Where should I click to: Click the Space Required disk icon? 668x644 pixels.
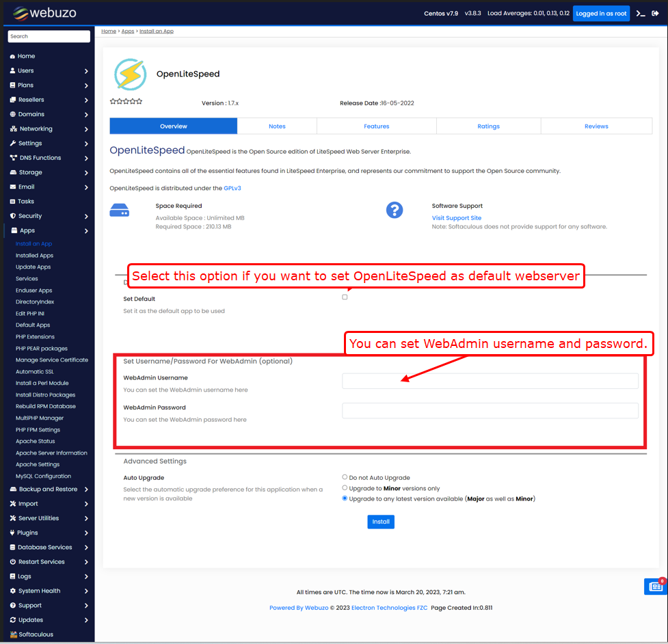point(120,211)
